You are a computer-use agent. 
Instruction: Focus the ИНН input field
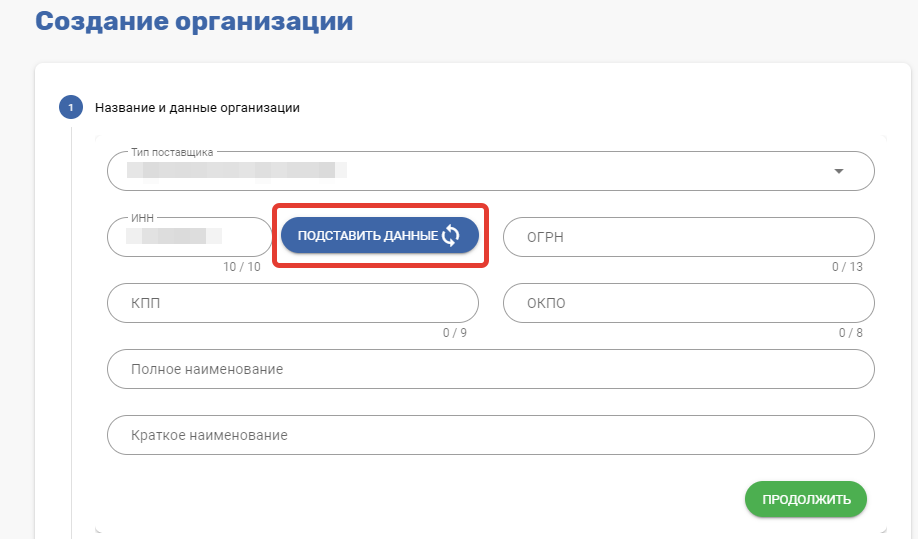click(x=188, y=237)
